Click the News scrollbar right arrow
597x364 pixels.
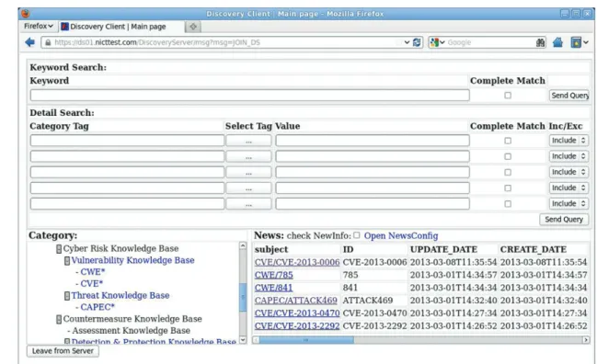(x=586, y=340)
